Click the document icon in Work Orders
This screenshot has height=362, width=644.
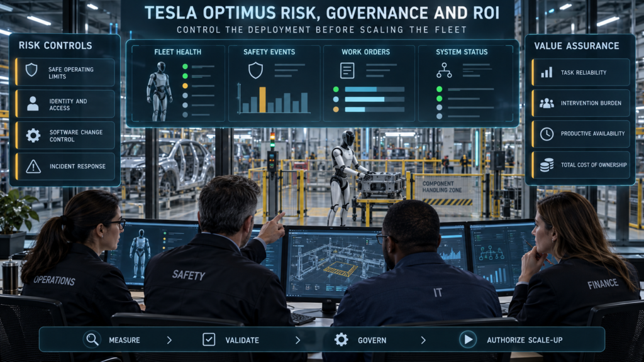[x=347, y=70]
